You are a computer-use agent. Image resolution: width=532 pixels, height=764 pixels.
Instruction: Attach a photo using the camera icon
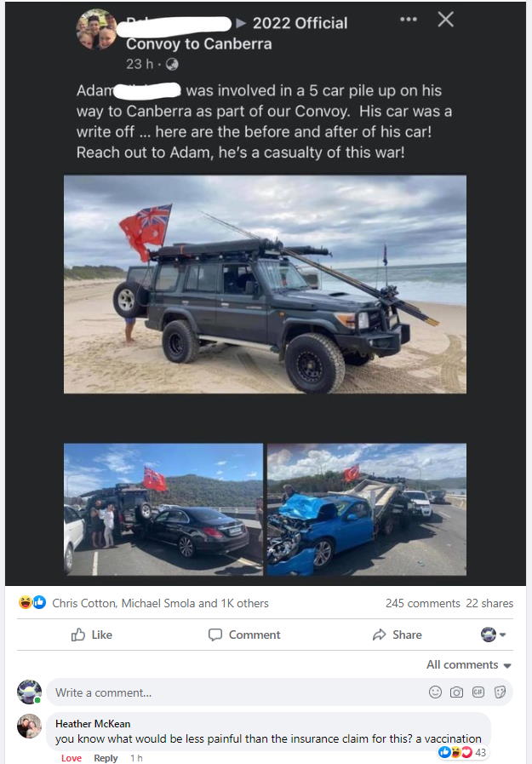(456, 692)
